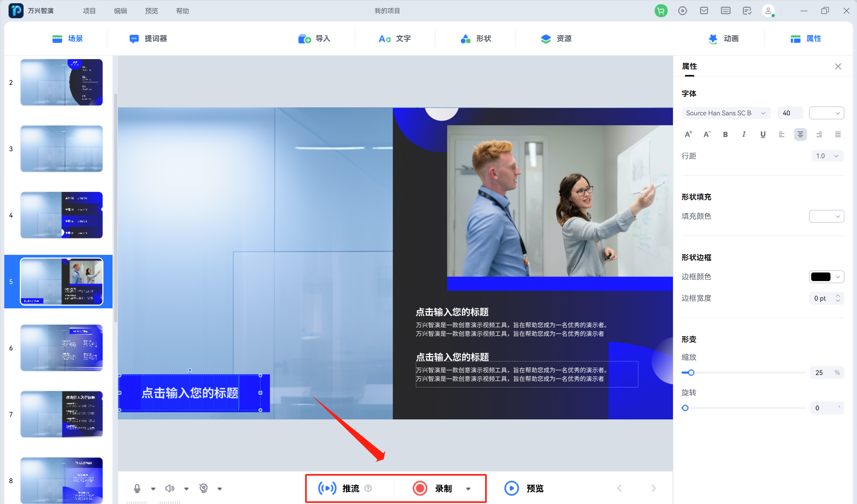The image size is (857, 504).
Task: Click the microphone icon
Action: point(137,488)
